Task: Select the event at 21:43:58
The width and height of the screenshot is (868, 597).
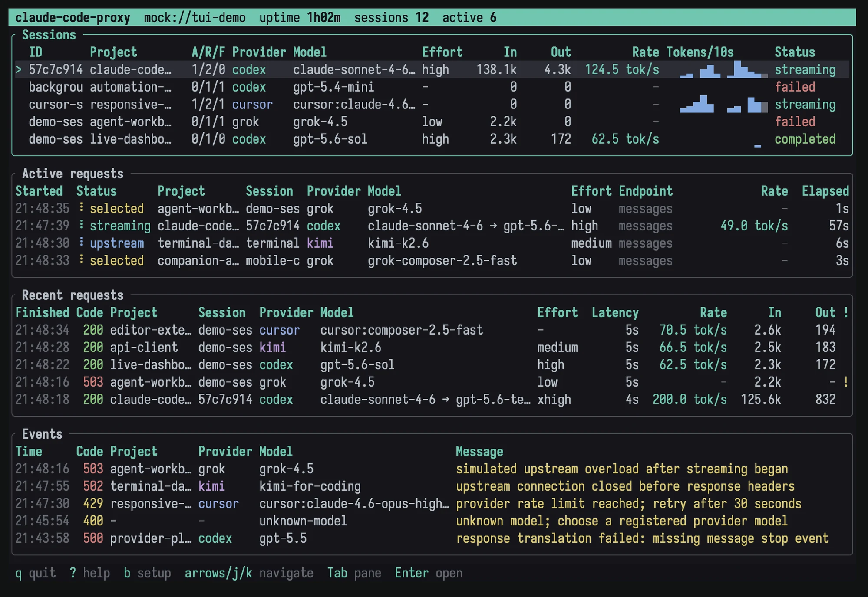Action: click(432, 538)
